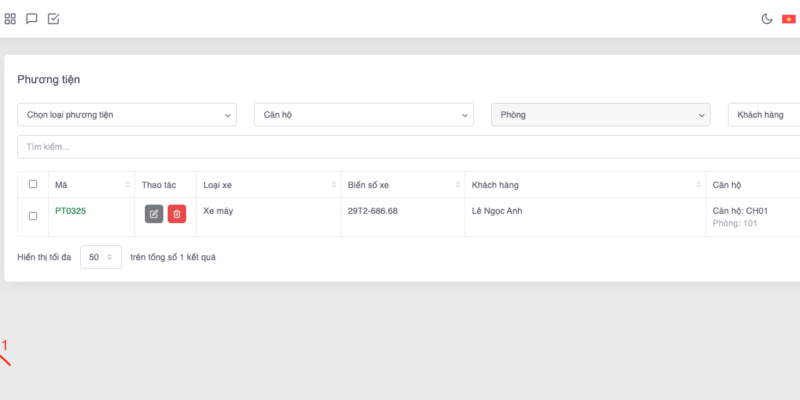Screen dimensions: 800x400
Task: Click the Vietnam flag language icon
Action: pos(789,18)
